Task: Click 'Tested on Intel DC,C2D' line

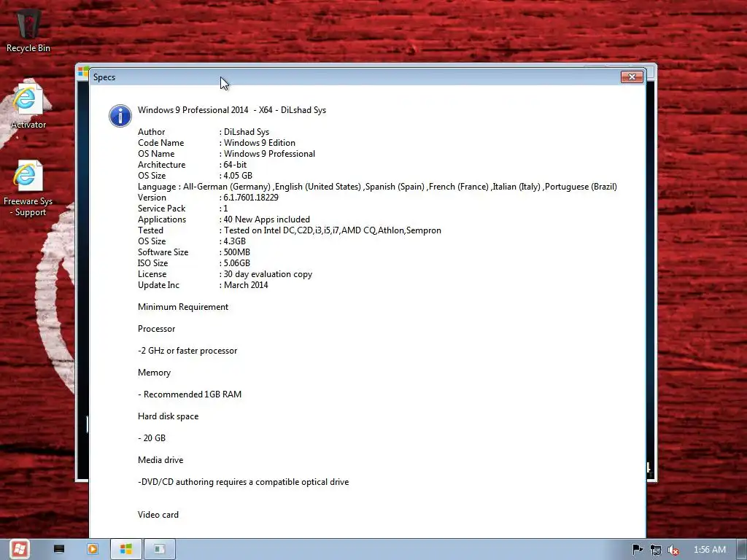Action: point(333,230)
